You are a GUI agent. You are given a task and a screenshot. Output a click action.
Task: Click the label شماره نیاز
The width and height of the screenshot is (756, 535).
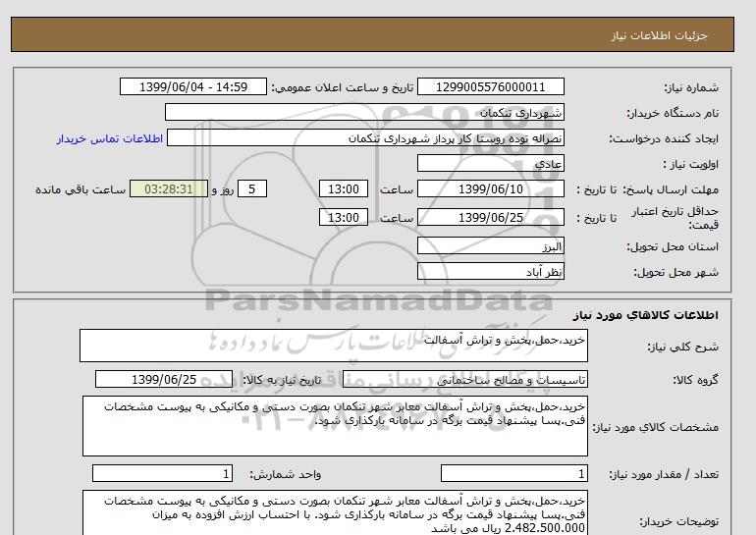[691, 87]
